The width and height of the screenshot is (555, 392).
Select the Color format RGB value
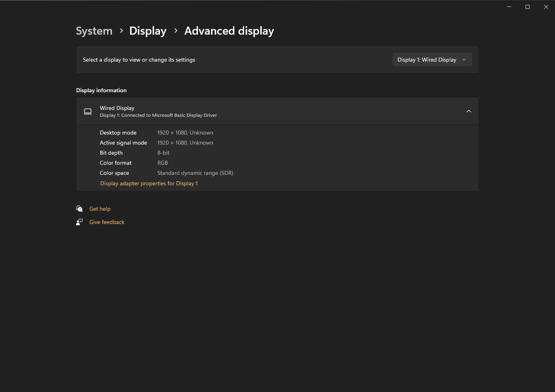point(162,163)
